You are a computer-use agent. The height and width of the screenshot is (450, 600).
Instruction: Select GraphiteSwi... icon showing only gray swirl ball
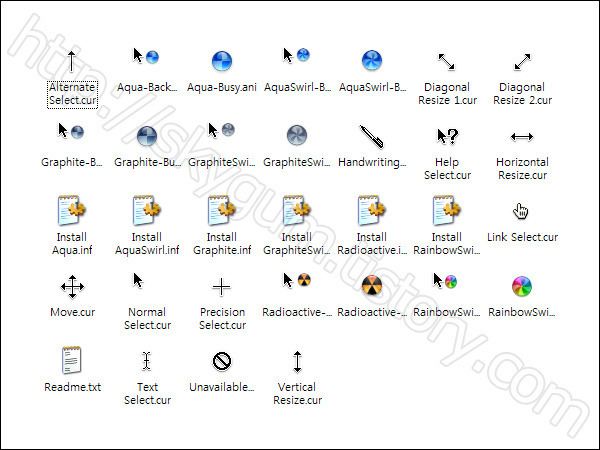click(297, 135)
